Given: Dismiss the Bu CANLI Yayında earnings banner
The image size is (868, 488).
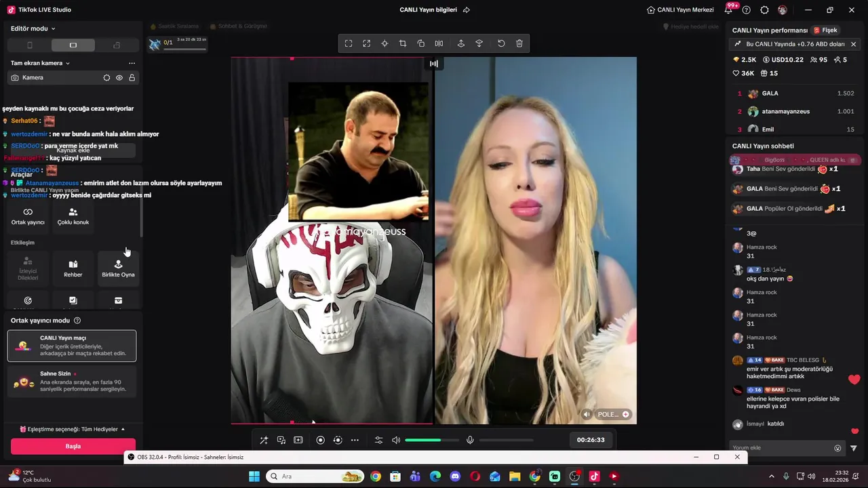Looking at the screenshot, I should click(853, 44).
